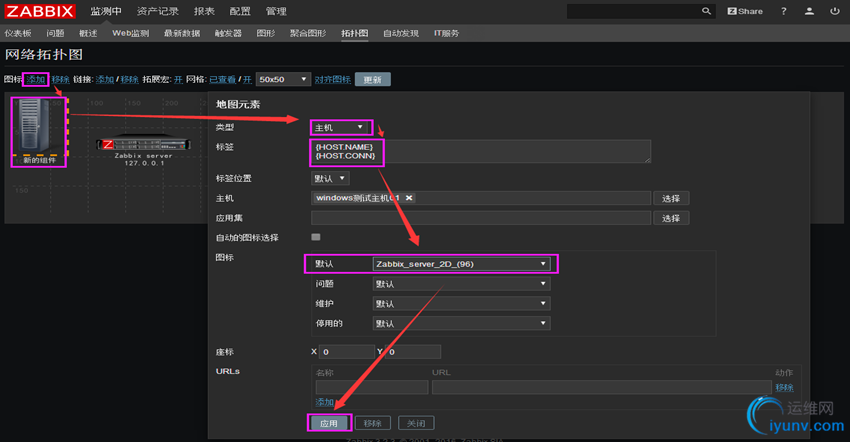Screen dimensions: 850x442
Task: Open the default icon Zabbix_server_2D_(96) dropdown
Action: click(x=461, y=264)
